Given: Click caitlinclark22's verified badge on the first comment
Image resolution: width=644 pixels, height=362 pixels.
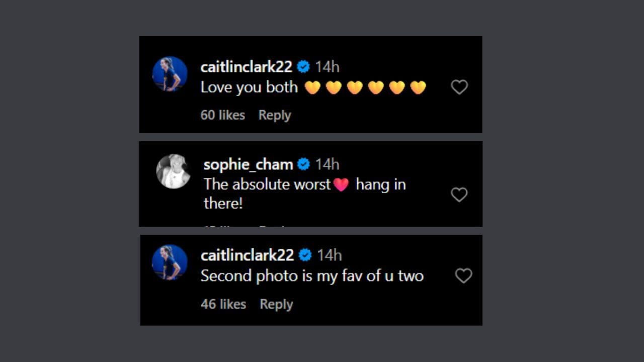Looking at the screenshot, I should click(303, 66).
